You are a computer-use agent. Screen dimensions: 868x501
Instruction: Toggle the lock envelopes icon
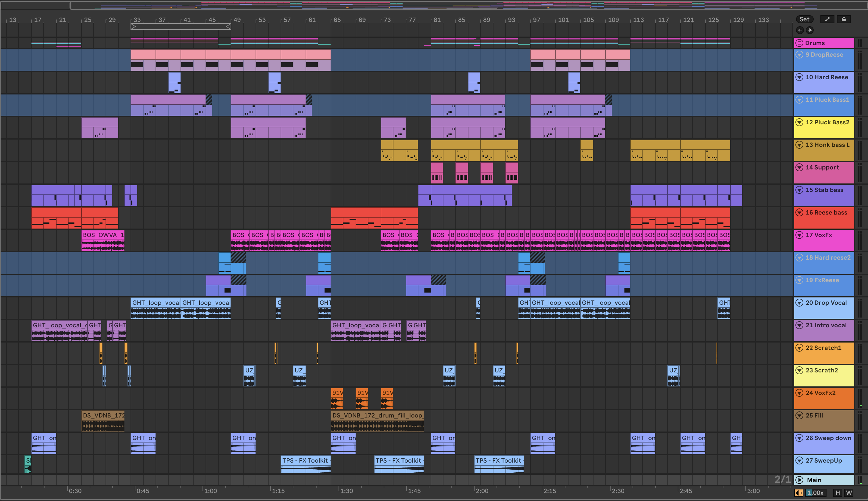pos(844,19)
